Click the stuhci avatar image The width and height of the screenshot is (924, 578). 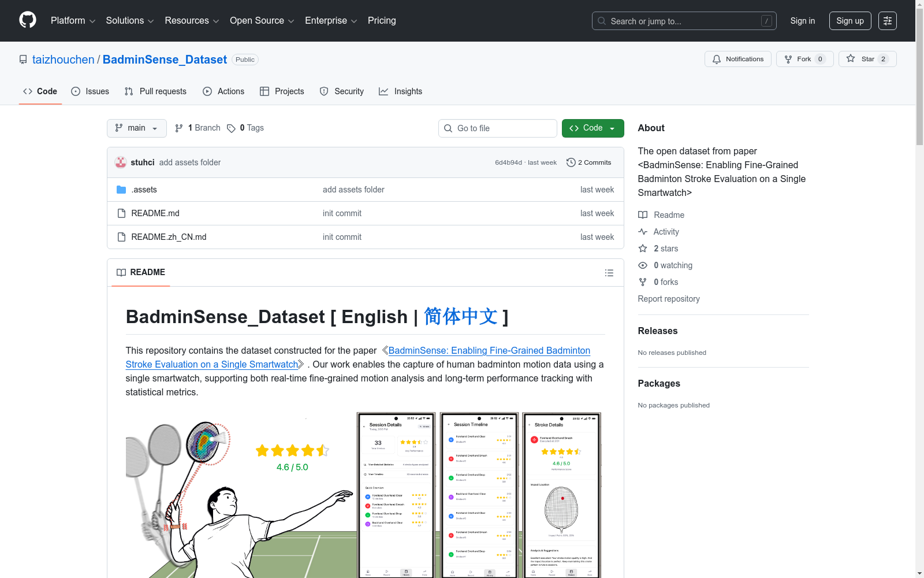pyautogui.click(x=121, y=162)
